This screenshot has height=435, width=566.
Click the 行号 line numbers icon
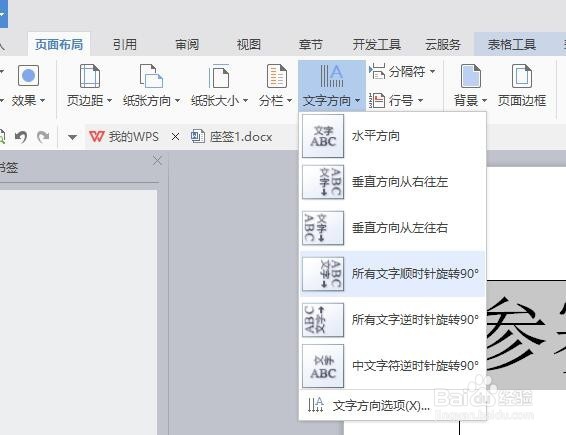coord(377,100)
